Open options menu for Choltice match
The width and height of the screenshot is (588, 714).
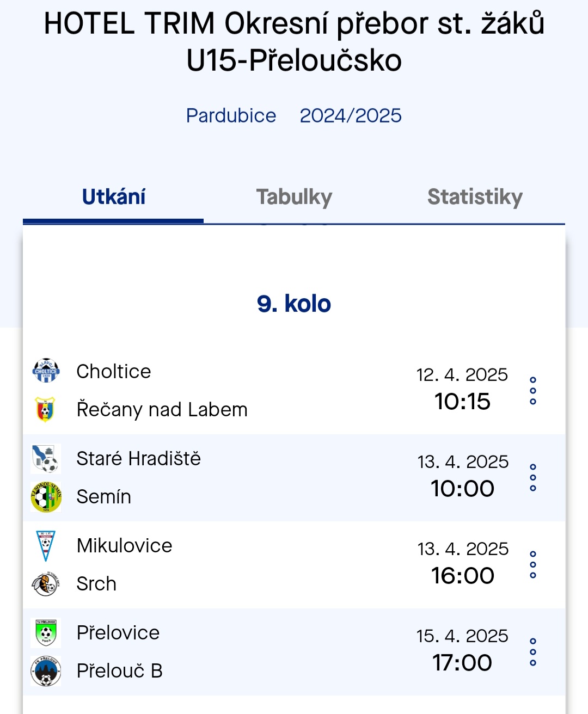pyautogui.click(x=533, y=391)
